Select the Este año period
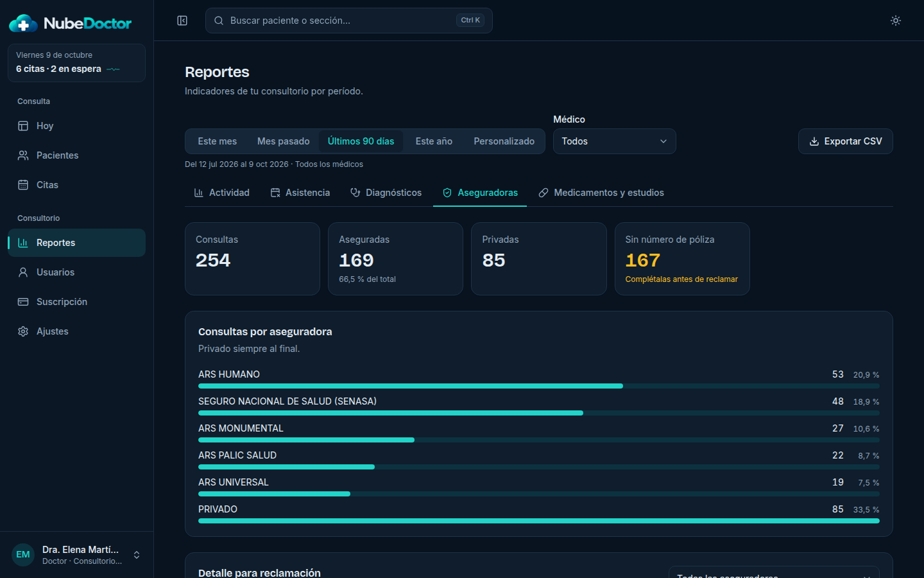924x578 pixels. [434, 141]
